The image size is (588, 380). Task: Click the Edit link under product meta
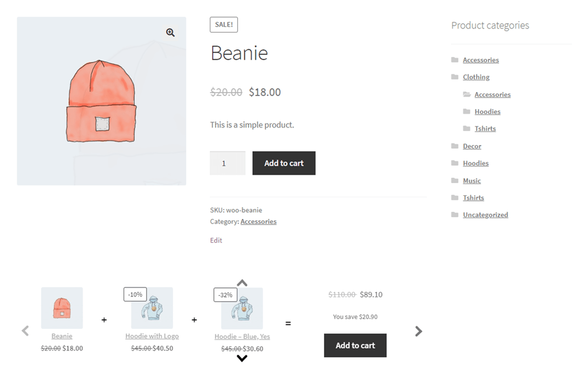(x=216, y=240)
